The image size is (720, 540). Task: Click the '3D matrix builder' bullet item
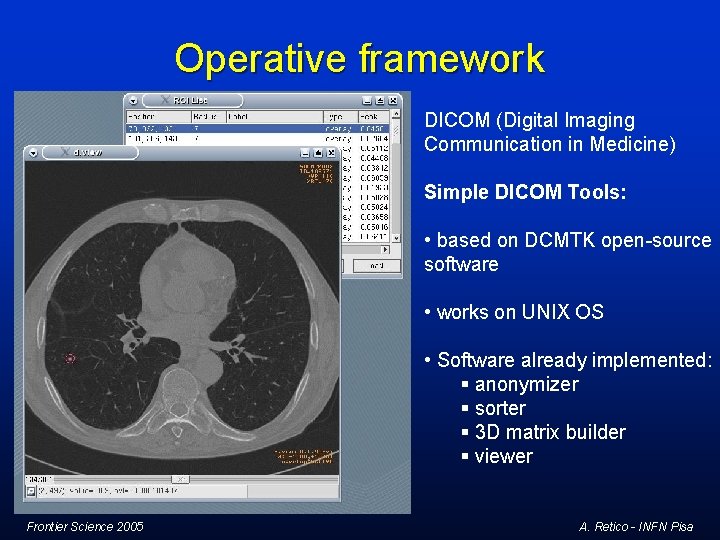click(550, 432)
